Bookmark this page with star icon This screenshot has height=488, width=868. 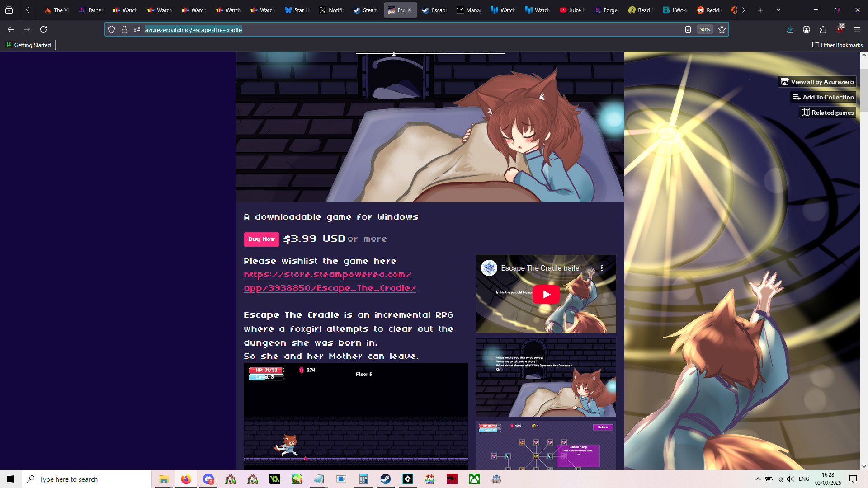(x=722, y=29)
